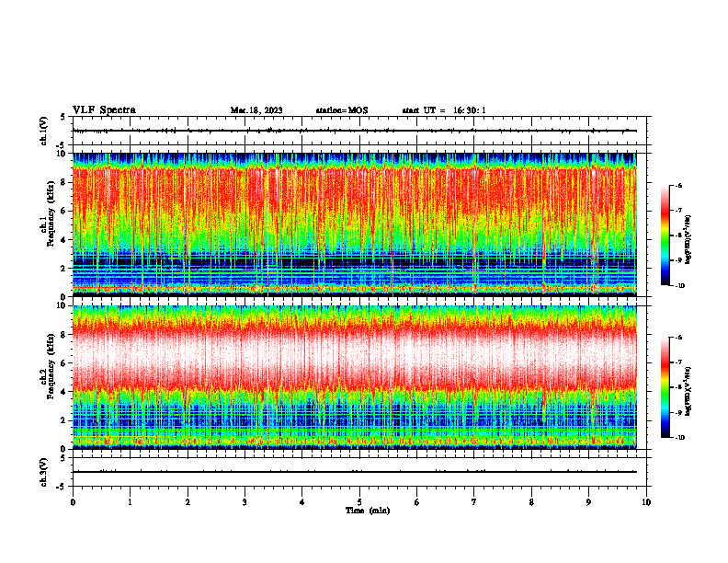Click the ch.1 spectrogram color scale bar

tap(665, 236)
